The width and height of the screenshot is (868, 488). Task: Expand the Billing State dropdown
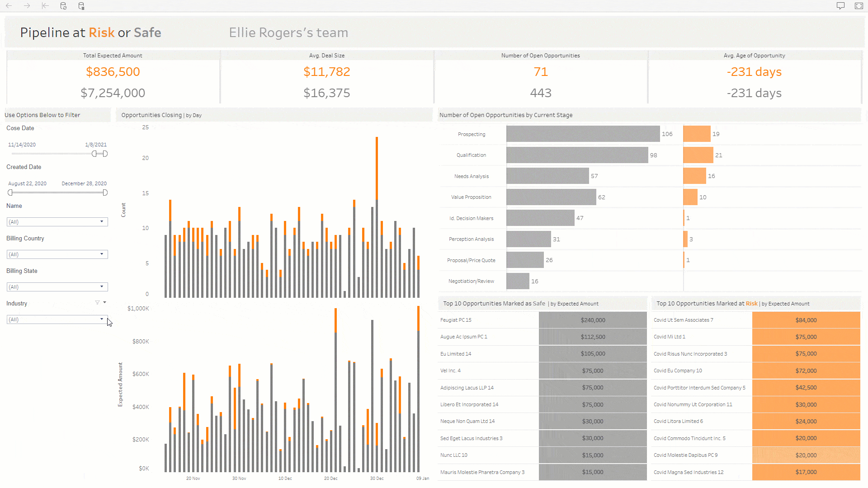[x=101, y=286]
